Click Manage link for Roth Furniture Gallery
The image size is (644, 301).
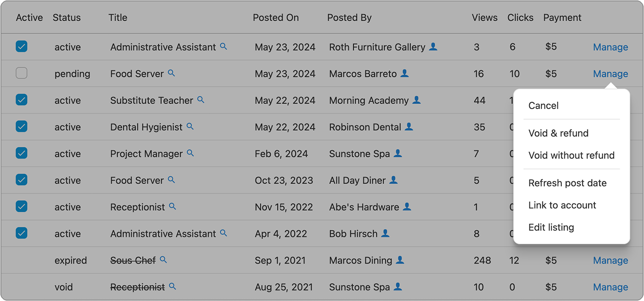click(x=610, y=47)
